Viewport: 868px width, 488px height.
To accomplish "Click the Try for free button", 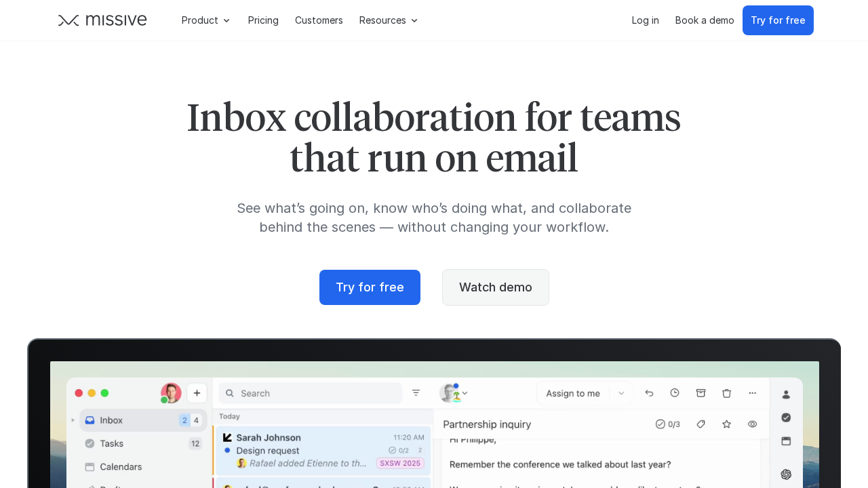I will [370, 287].
